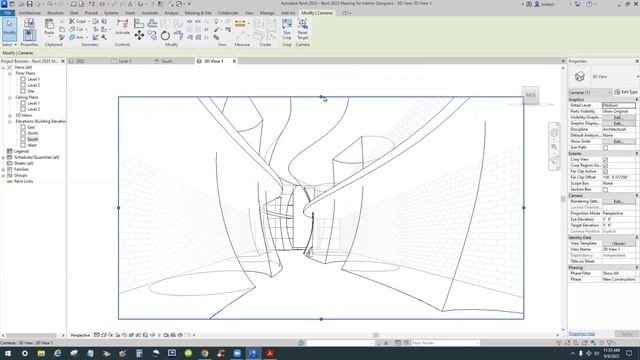640x360 pixels.
Task: Select the Modify tool in the ribbon
Action: coord(9,29)
